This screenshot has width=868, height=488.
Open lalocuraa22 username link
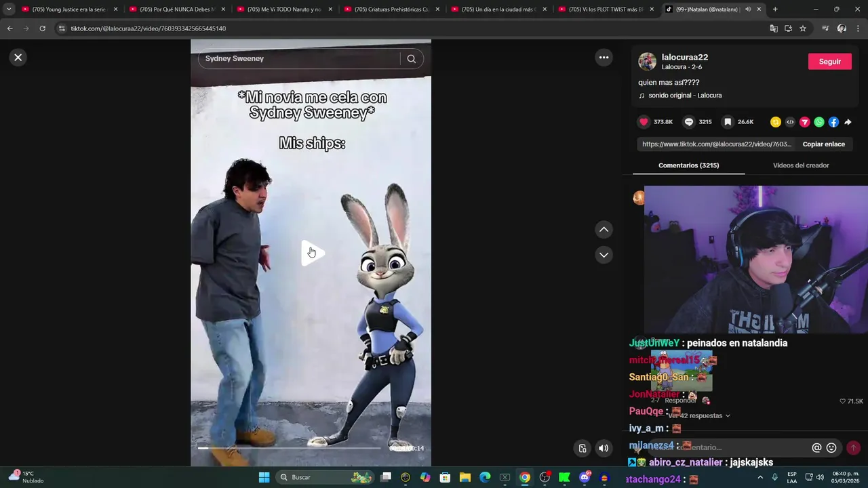coord(685,58)
